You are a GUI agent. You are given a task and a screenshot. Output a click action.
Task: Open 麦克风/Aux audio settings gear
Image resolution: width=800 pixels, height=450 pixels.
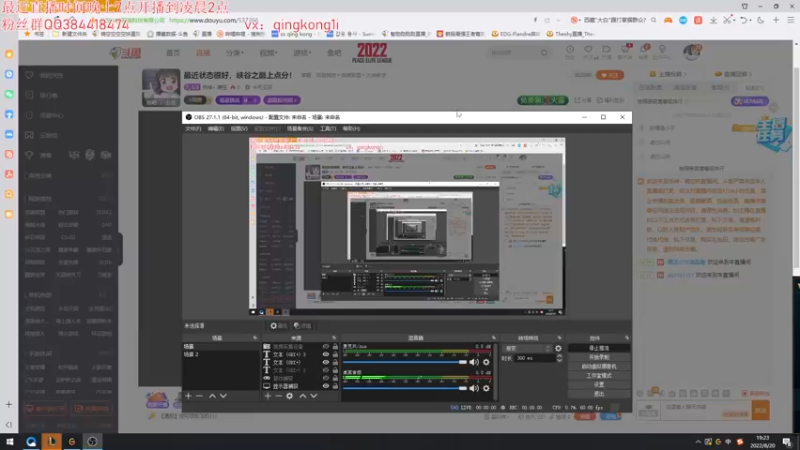pos(486,362)
